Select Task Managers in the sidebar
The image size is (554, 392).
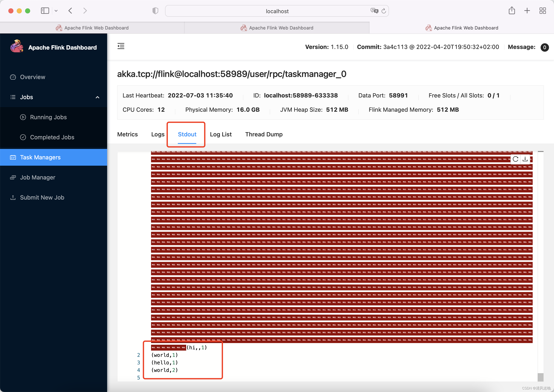(40, 157)
